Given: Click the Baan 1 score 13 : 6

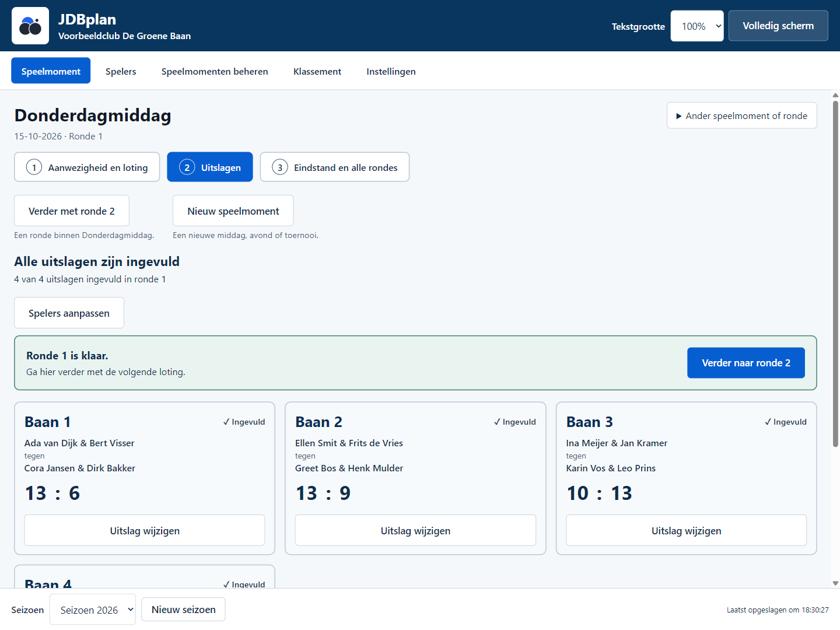Looking at the screenshot, I should click(x=52, y=493).
